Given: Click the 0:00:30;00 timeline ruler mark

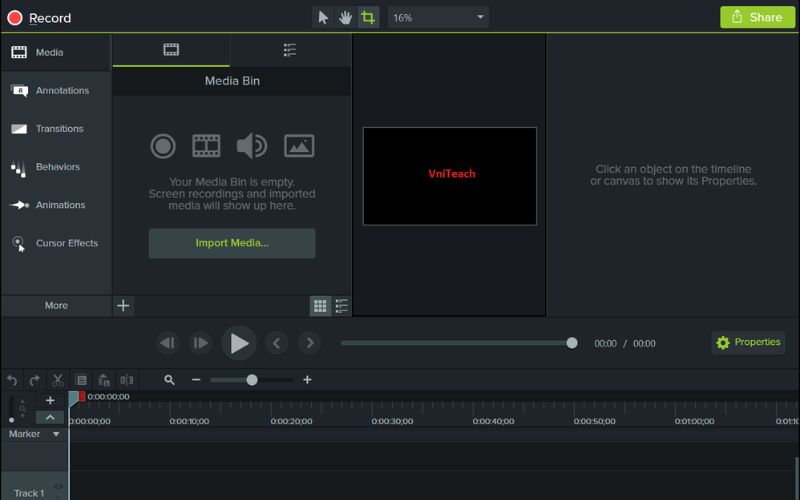Looking at the screenshot, I should [x=392, y=421].
